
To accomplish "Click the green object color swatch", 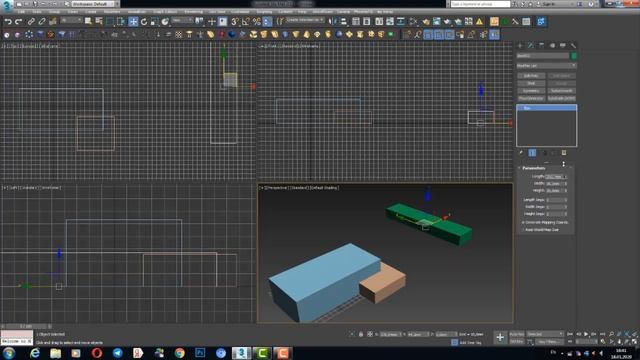I will pyautogui.click(x=573, y=56).
